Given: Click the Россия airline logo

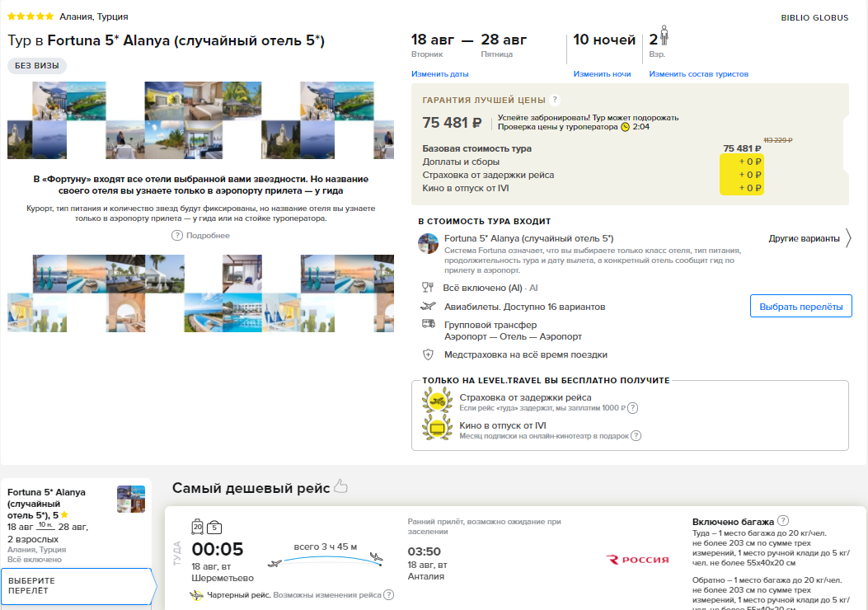Looking at the screenshot, I should pyautogui.click(x=637, y=560).
